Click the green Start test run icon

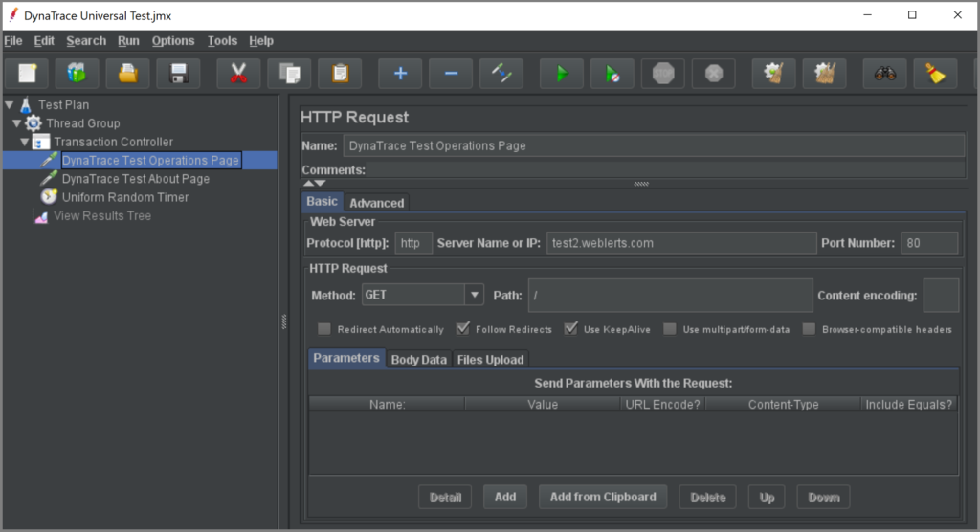point(562,74)
